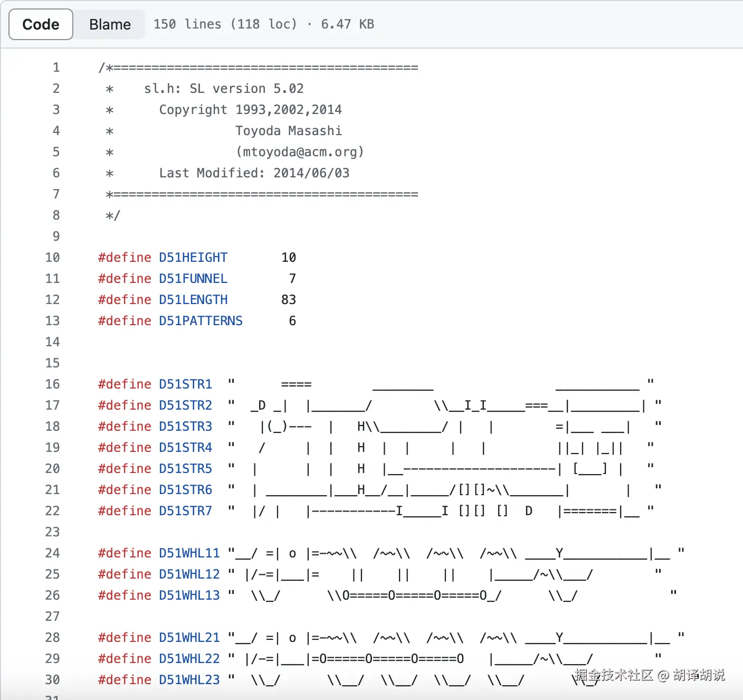Click the D51STR7 identifier

(185, 511)
